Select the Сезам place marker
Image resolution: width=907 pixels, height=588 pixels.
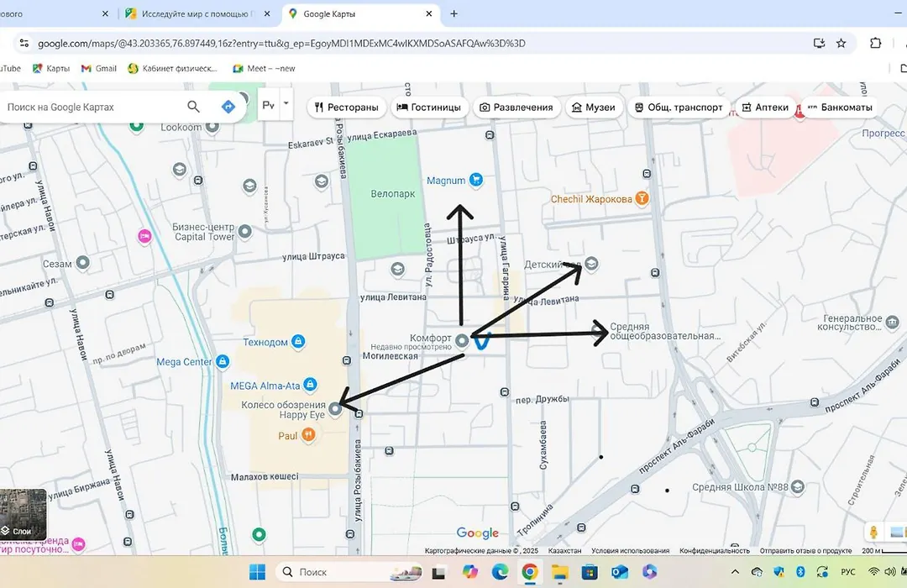point(82,263)
